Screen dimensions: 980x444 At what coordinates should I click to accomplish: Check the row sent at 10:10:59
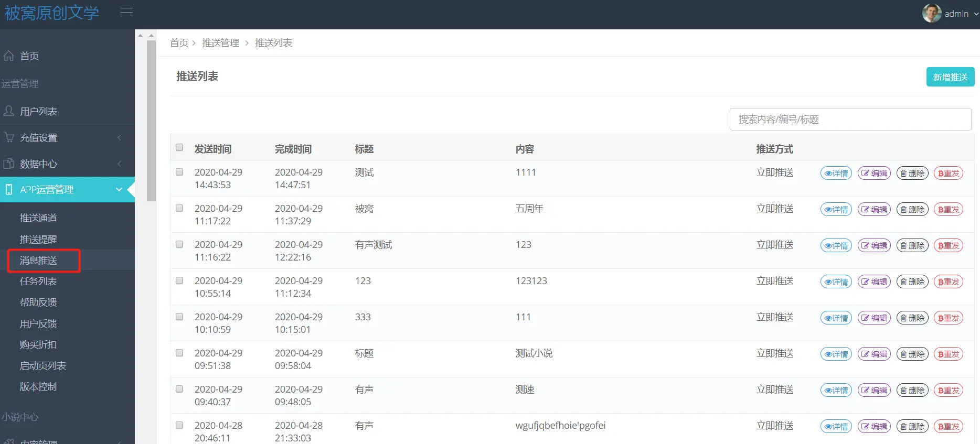pos(179,317)
